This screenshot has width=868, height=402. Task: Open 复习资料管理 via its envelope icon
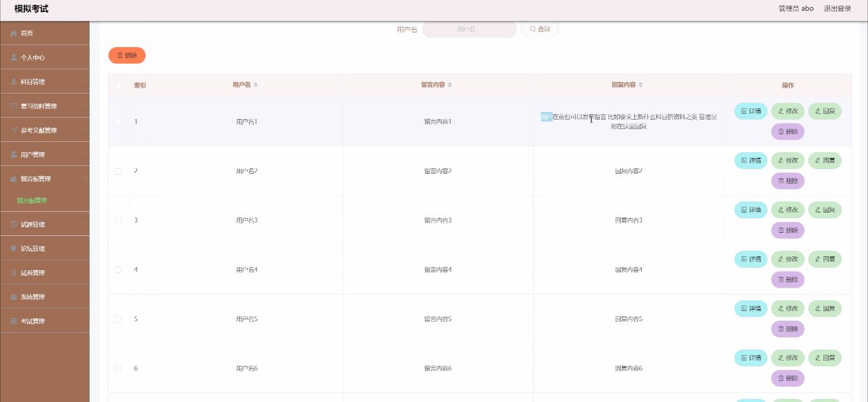pyautogui.click(x=13, y=106)
